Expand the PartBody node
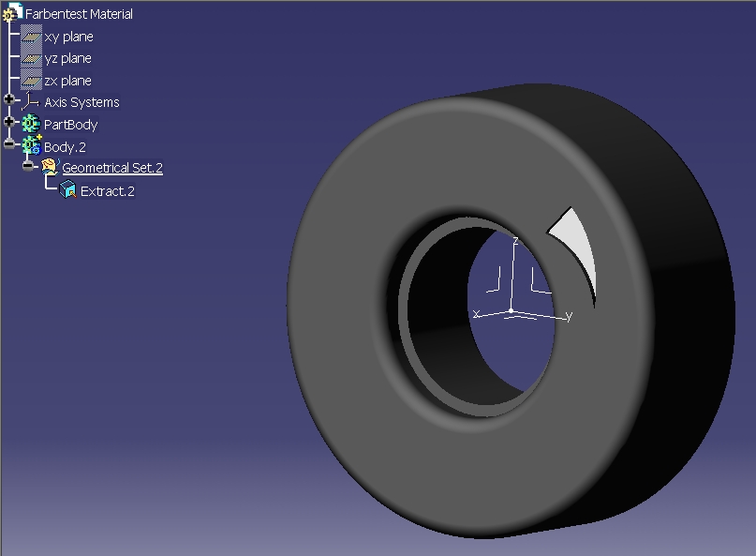 pyautogui.click(x=9, y=122)
